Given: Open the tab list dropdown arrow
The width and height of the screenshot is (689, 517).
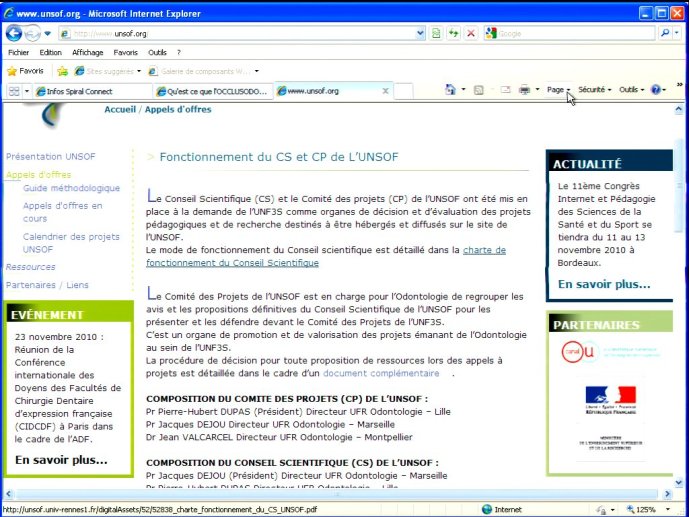Looking at the screenshot, I should click(x=27, y=91).
